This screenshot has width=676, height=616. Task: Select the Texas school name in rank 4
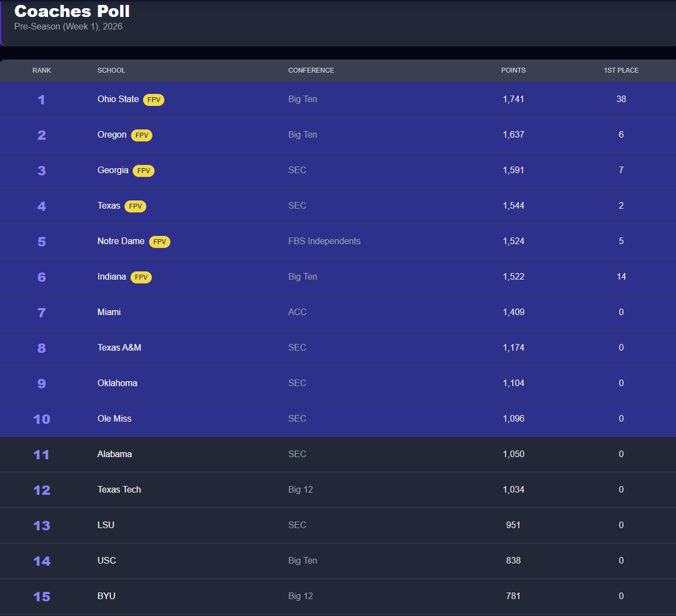point(109,205)
